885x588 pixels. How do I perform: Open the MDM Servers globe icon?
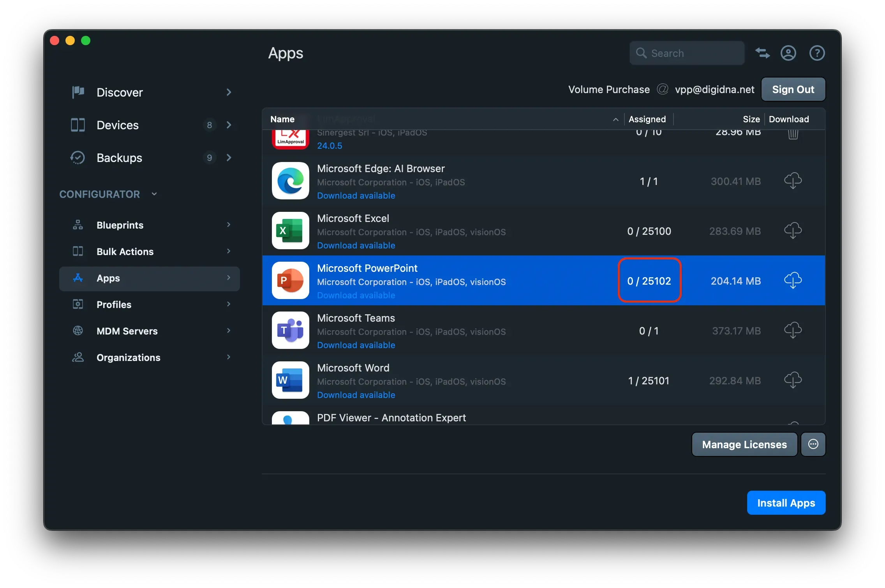(78, 331)
